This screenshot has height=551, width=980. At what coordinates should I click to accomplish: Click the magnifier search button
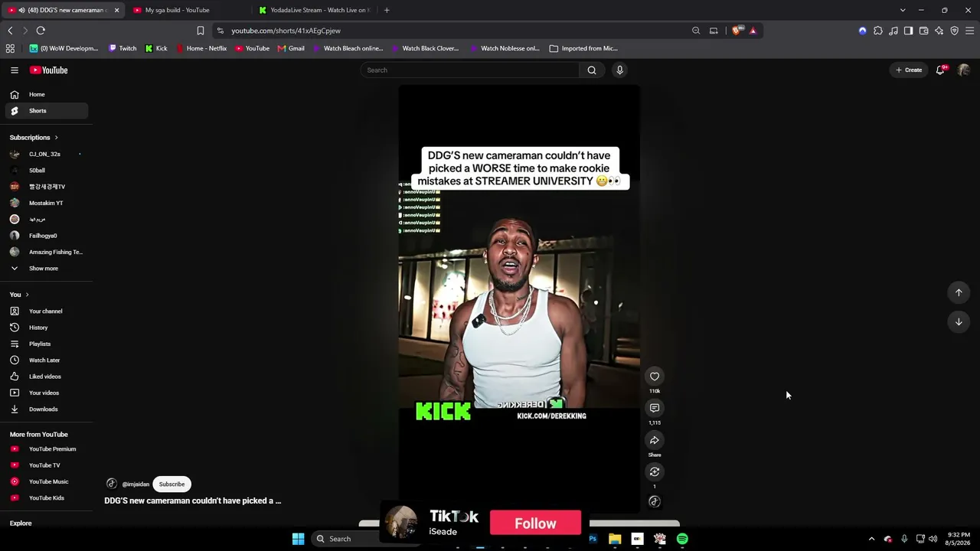coord(592,70)
